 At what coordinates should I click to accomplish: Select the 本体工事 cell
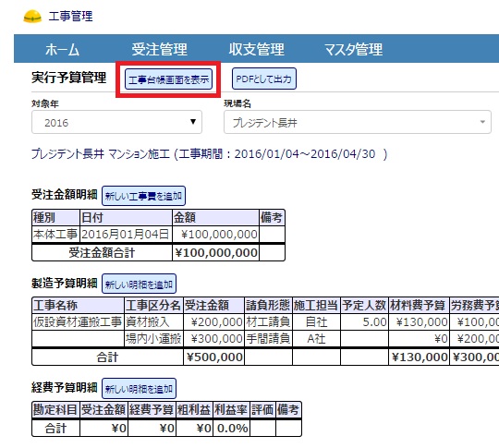coord(55,235)
